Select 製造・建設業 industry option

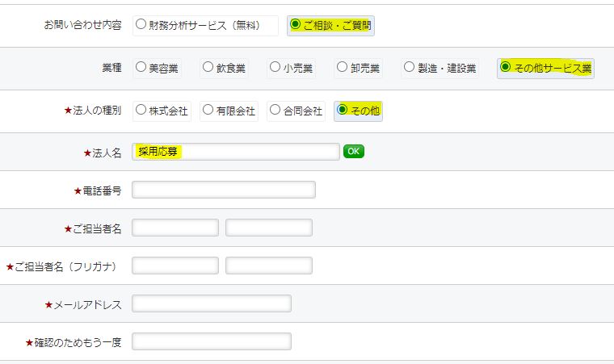410,67
